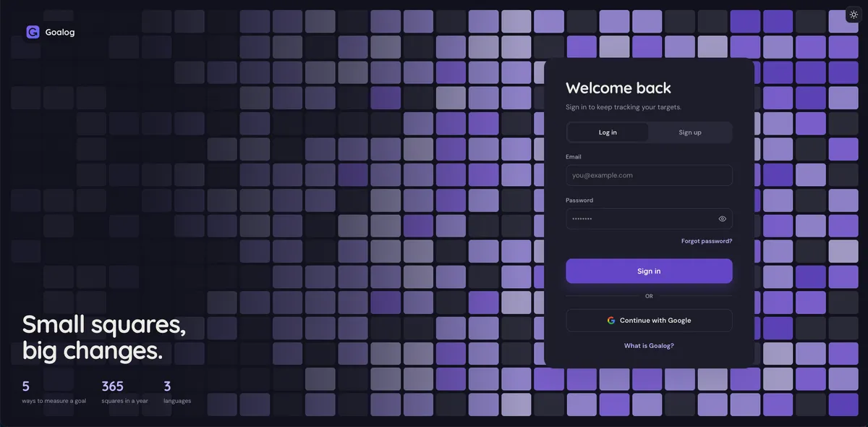Open the Forgot password link
Screen dimensions: 868x427
(707, 241)
